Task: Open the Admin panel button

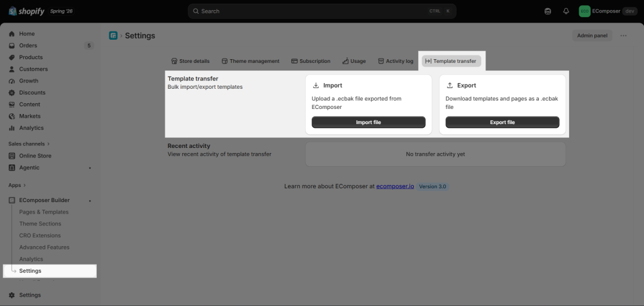Action: click(x=592, y=36)
